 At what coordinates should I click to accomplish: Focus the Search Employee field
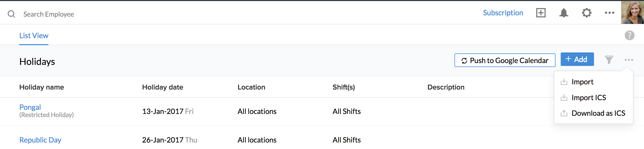click(49, 14)
